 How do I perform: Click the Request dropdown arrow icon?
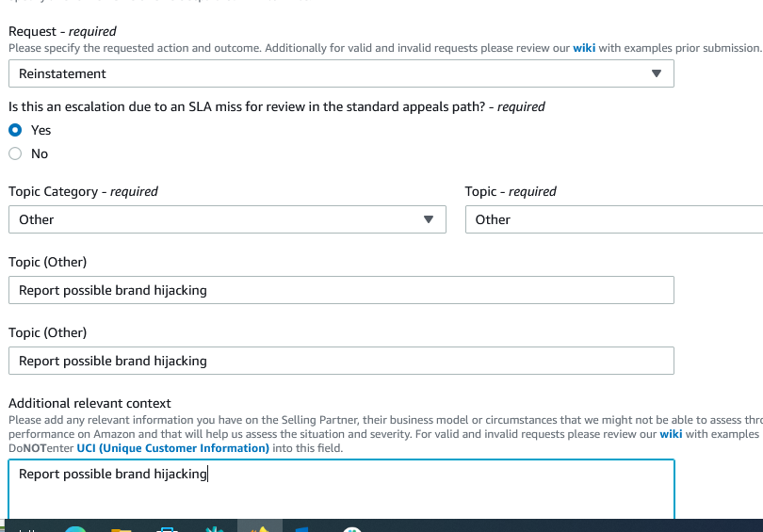[657, 73]
